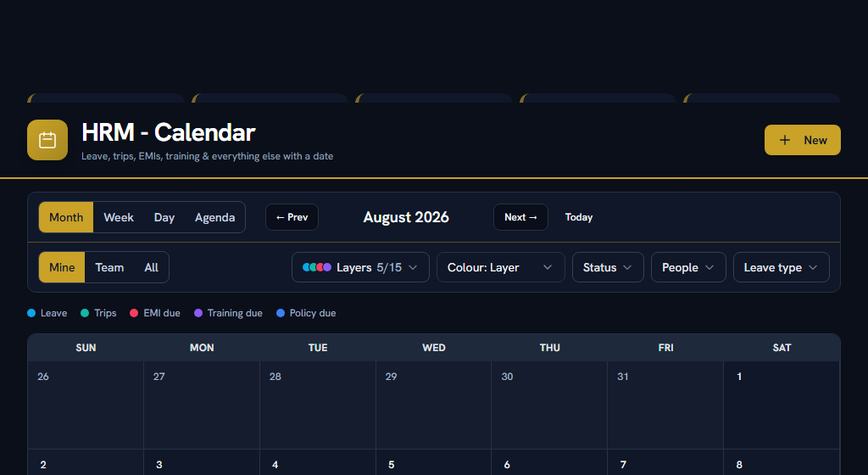Switch to Week view
Viewport: 868px width, 475px height.
coord(119,218)
